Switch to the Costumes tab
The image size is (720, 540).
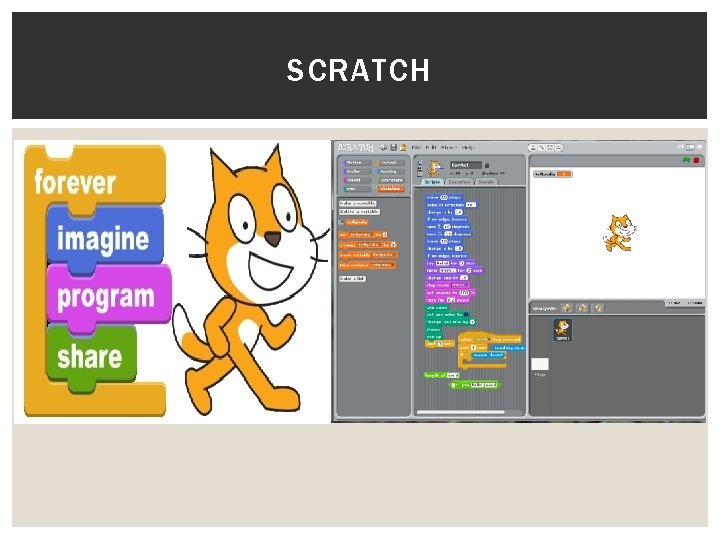click(459, 182)
